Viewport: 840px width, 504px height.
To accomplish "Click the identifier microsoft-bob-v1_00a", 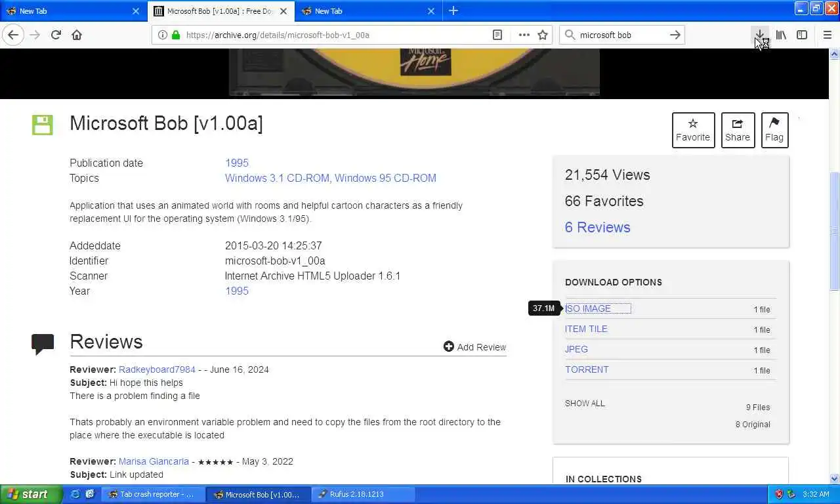I will pyautogui.click(x=275, y=261).
